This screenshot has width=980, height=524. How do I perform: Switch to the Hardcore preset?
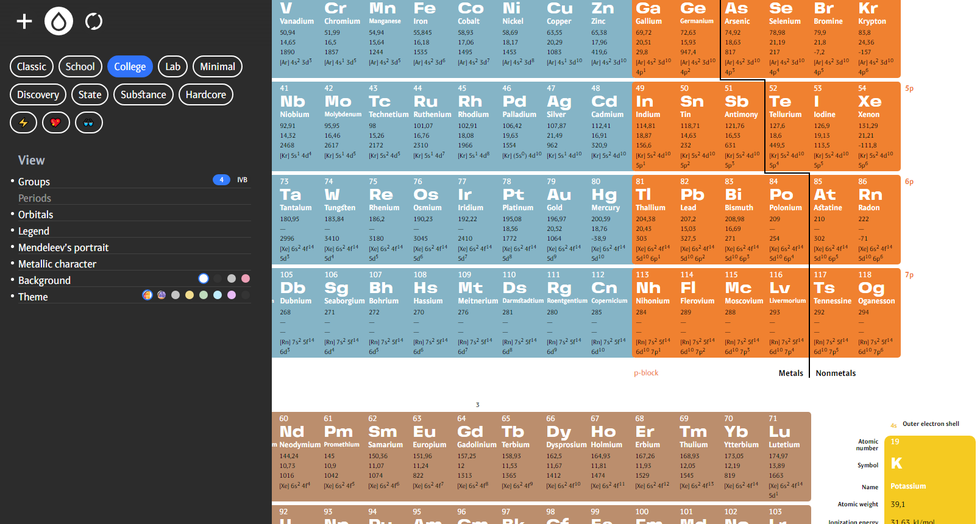(x=206, y=94)
